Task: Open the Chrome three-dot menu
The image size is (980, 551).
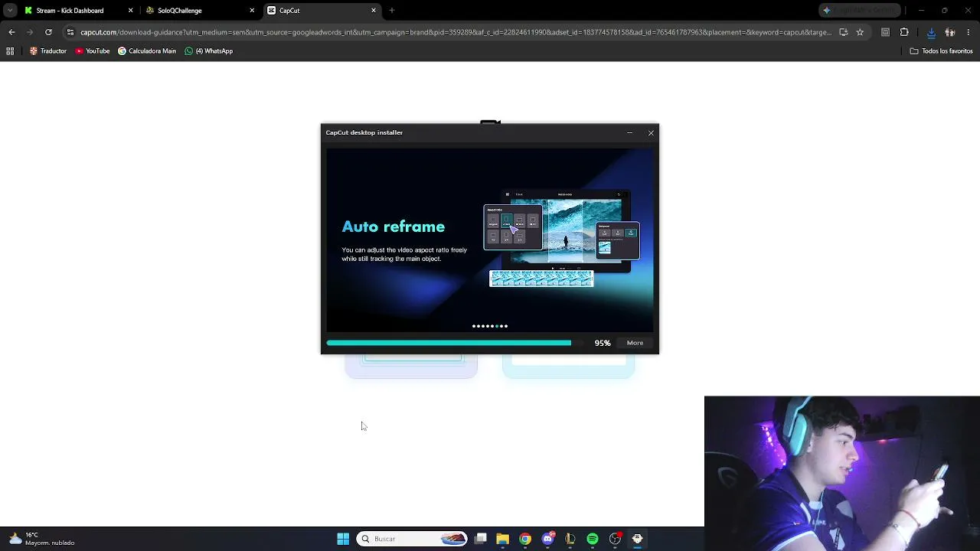Action: click(x=969, y=32)
